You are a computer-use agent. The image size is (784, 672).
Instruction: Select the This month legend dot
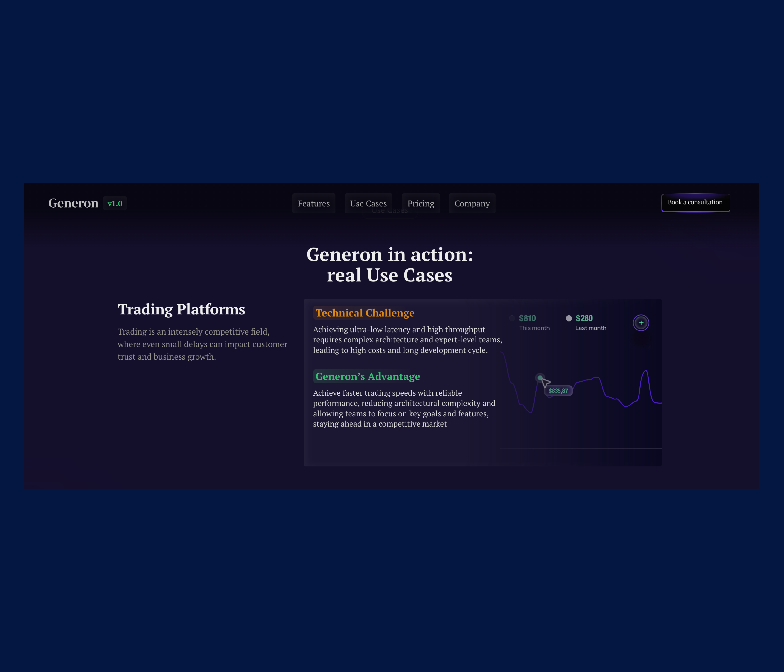(512, 318)
